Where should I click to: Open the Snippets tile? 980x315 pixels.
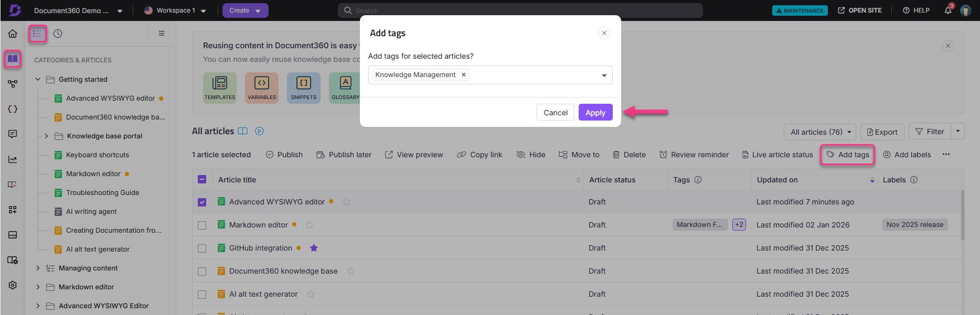point(304,88)
